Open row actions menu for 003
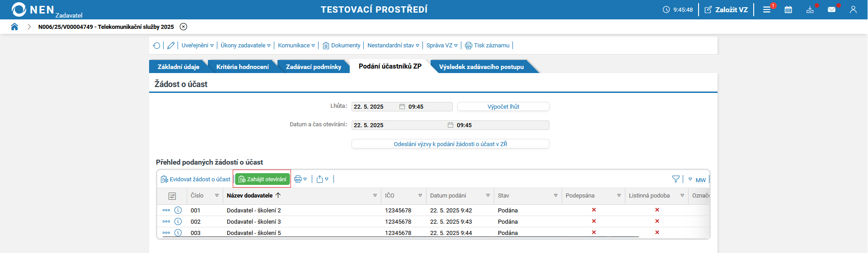The image size is (868, 253). (166, 233)
